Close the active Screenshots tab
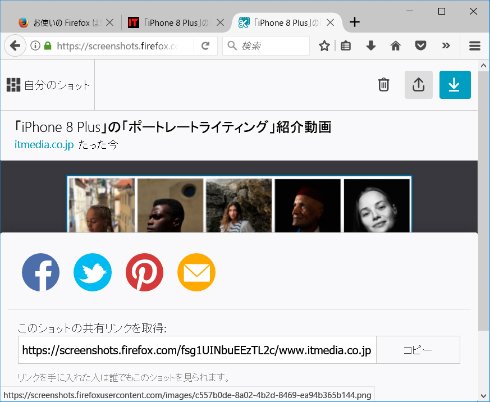This screenshot has width=490, height=402. [330, 23]
